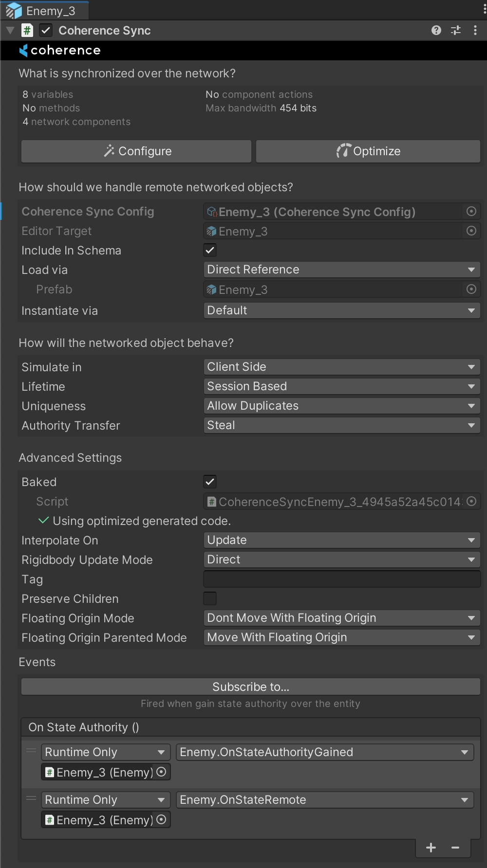Click the Optimize button
The height and width of the screenshot is (868, 487).
[x=368, y=151]
